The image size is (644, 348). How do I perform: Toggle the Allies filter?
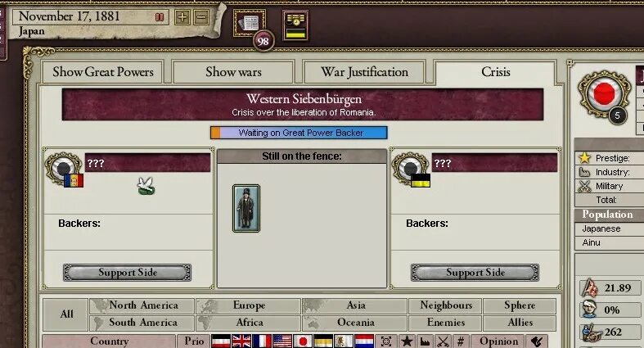coord(520,323)
